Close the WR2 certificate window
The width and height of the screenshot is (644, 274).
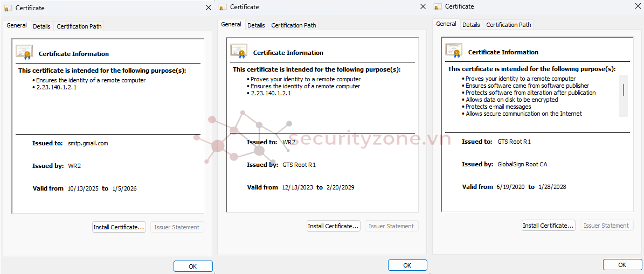click(423, 6)
